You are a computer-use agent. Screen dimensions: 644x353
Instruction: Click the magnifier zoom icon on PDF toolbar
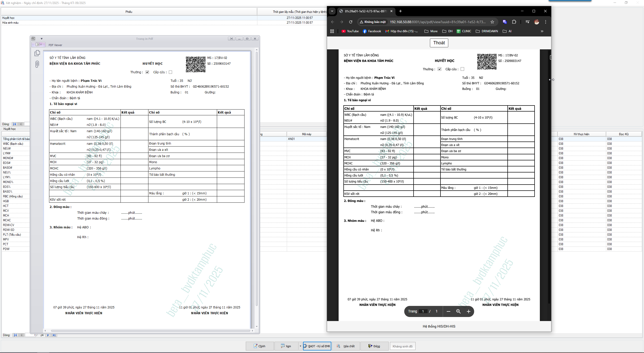[458, 311]
